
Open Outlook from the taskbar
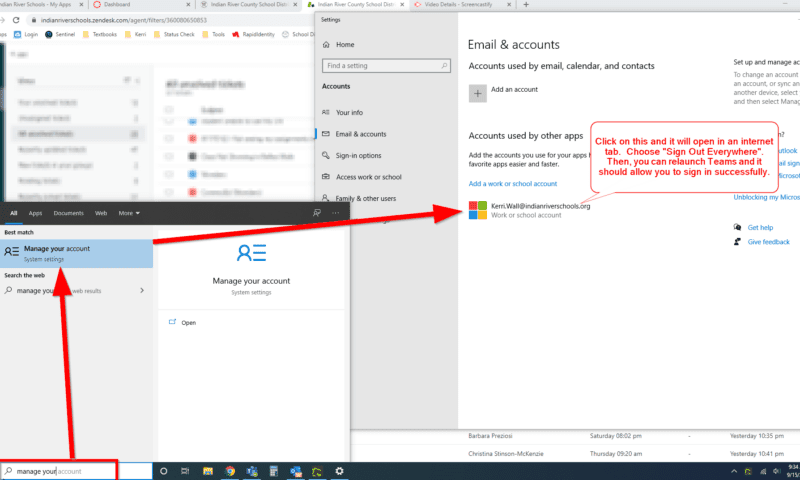(295, 471)
